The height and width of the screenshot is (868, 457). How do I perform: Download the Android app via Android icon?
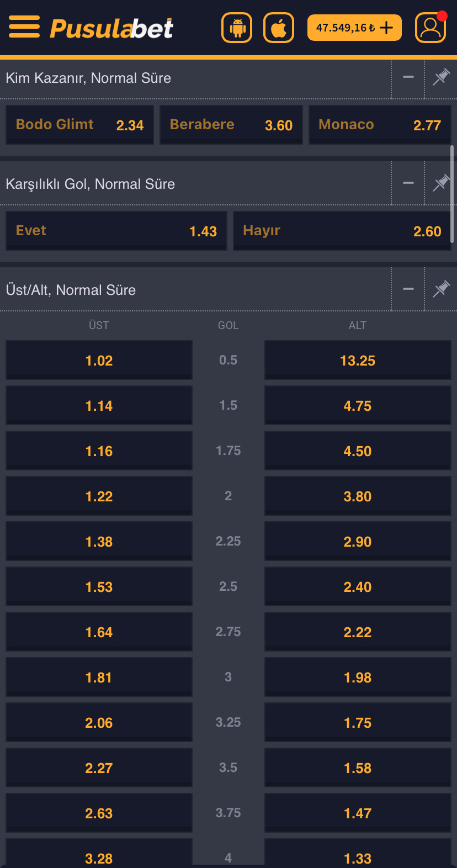[x=236, y=27]
